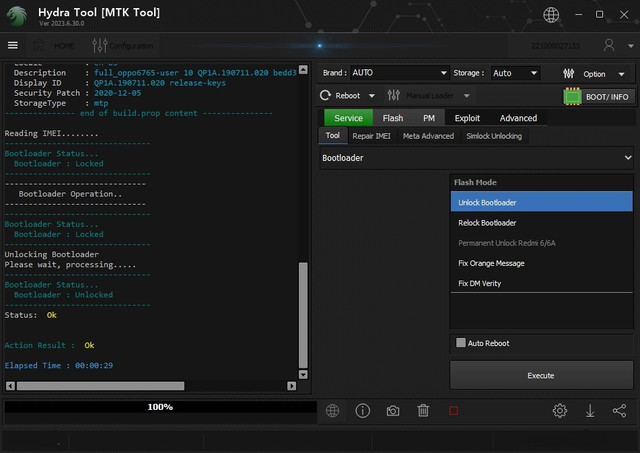Enable the Auto Reboot checkbox
The width and height of the screenshot is (640, 453).
click(x=460, y=343)
